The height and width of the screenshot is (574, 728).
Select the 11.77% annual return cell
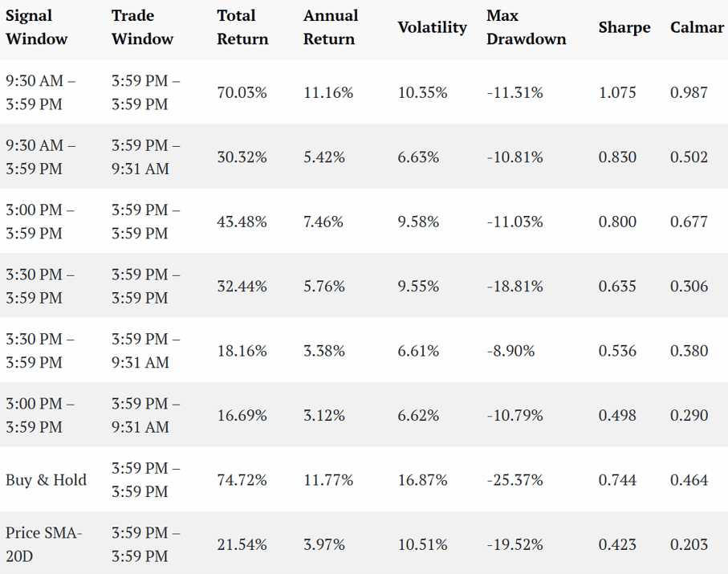tap(328, 480)
